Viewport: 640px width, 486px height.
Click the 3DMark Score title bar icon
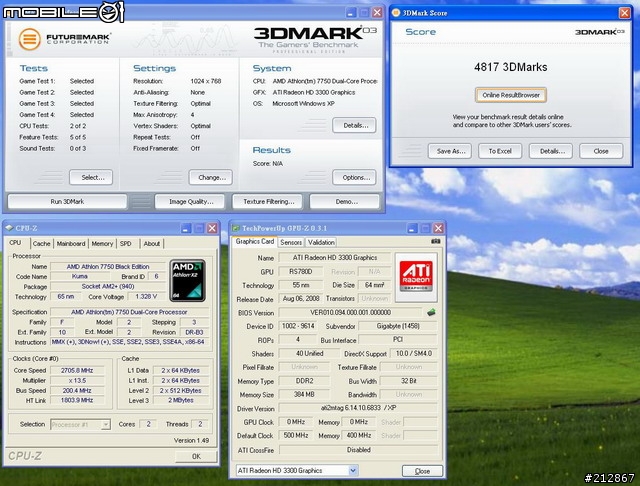(x=396, y=13)
